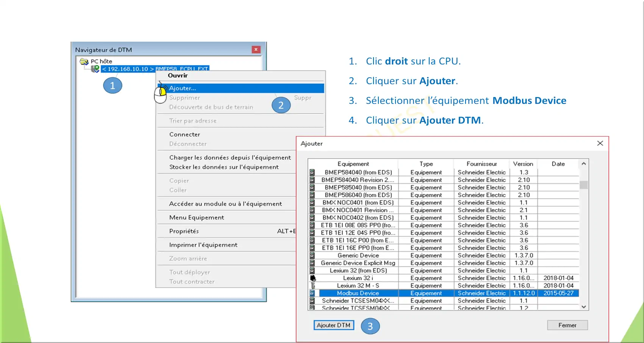Click version 1.3 cell of BMEP584040

pos(524,172)
